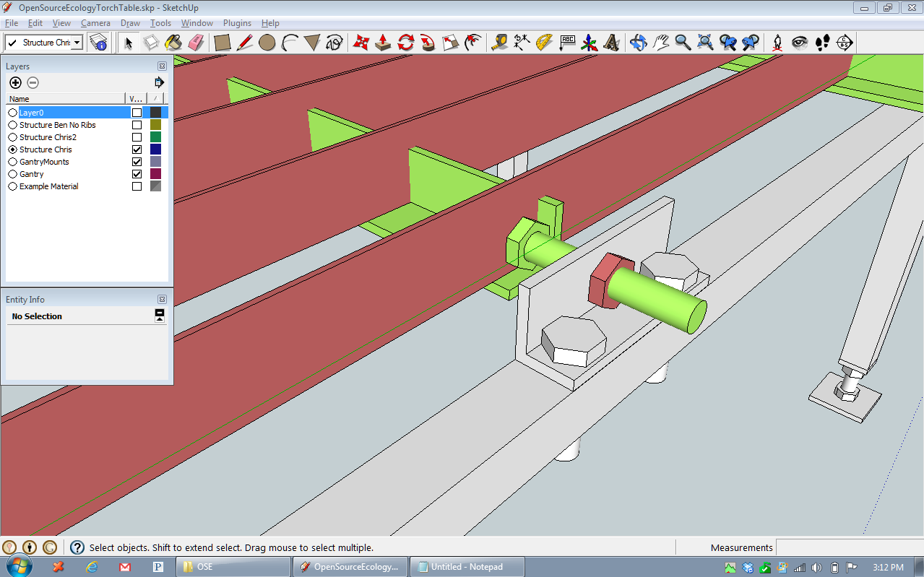Image resolution: width=924 pixels, height=577 pixels.
Task: Hide the Structure Chris layer
Action: (137, 149)
